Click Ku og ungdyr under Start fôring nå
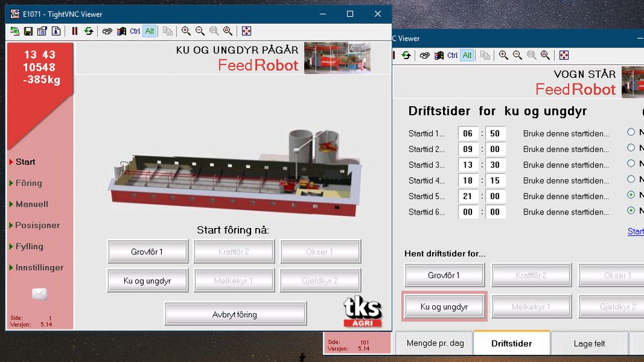644x362 pixels. pyautogui.click(x=147, y=281)
